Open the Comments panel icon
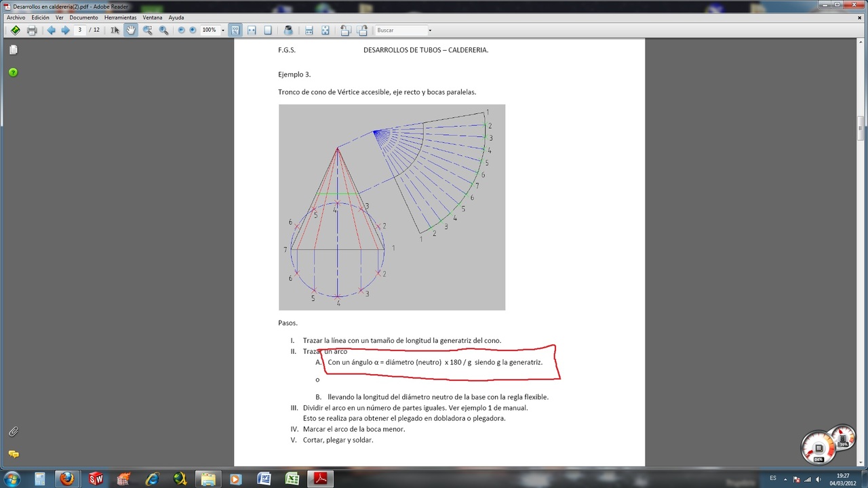The height and width of the screenshot is (488, 868). [x=13, y=454]
